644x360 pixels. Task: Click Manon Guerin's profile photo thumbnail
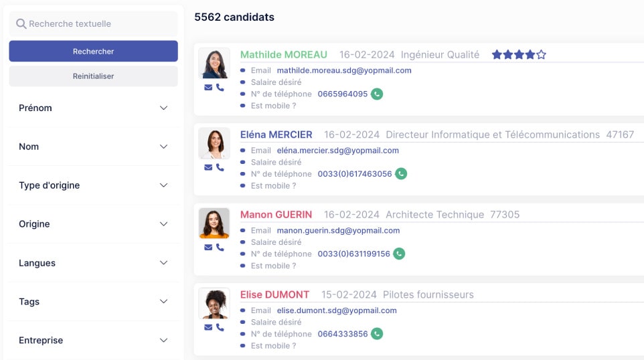coord(214,223)
